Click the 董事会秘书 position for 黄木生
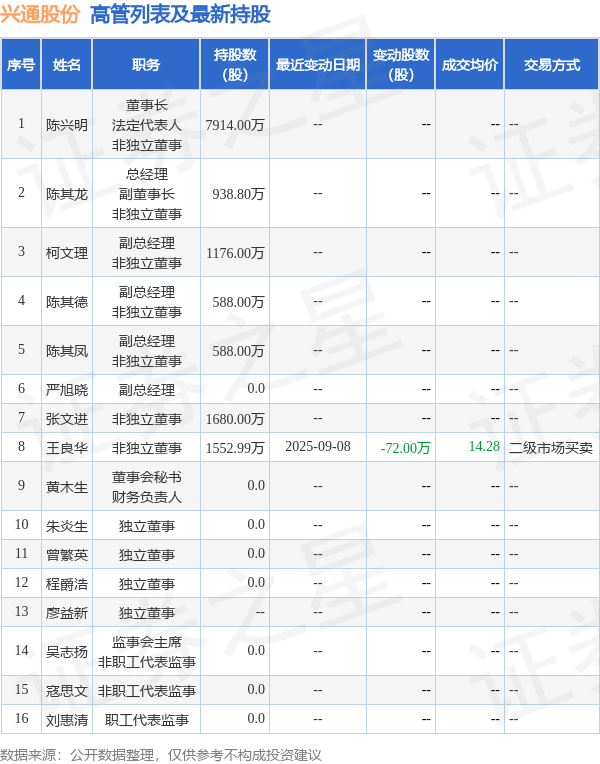 [x=146, y=477]
